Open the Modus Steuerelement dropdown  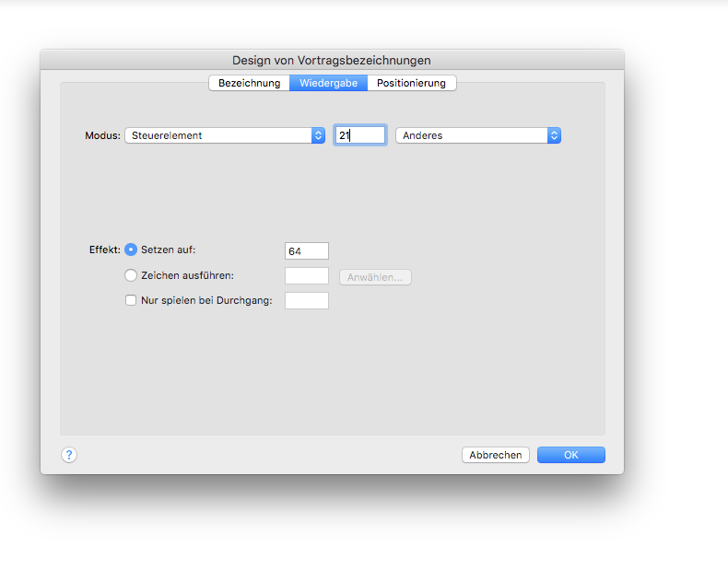coord(225,135)
